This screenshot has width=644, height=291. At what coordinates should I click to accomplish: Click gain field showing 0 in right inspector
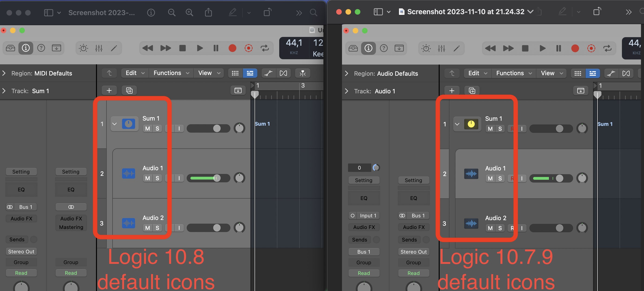tap(359, 168)
